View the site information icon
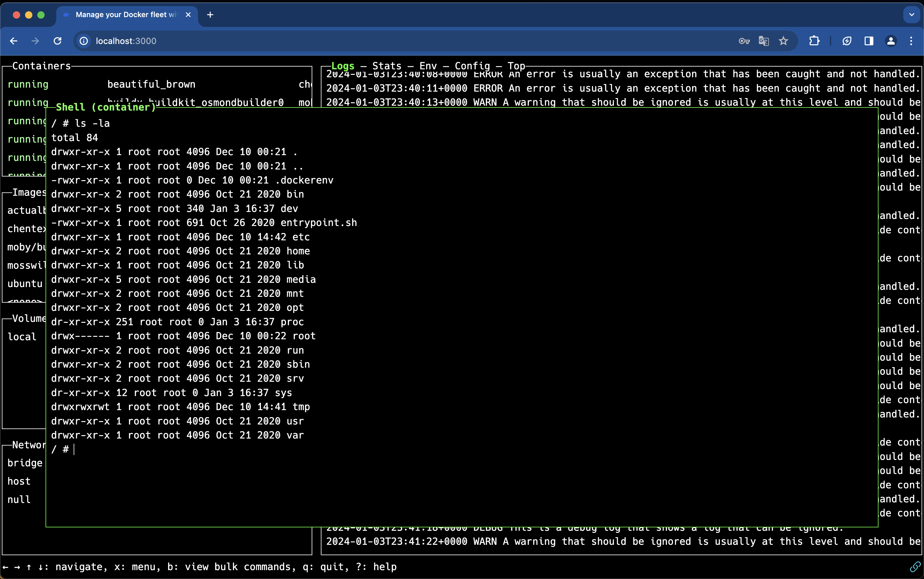924x579 pixels. (83, 41)
